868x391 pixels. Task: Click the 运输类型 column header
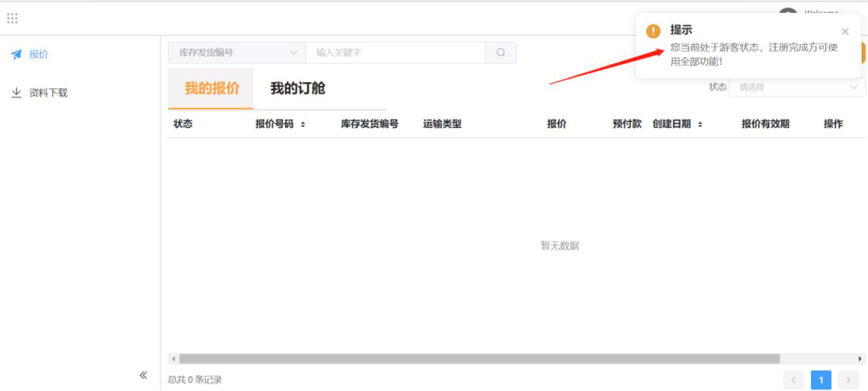pyautogui.click(x=442, y=124)
